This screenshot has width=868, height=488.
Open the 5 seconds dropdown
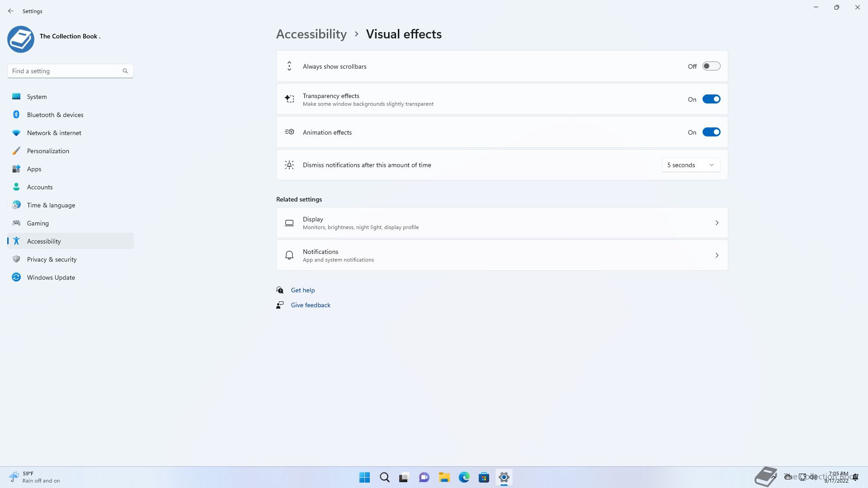(x=690, y=165)
